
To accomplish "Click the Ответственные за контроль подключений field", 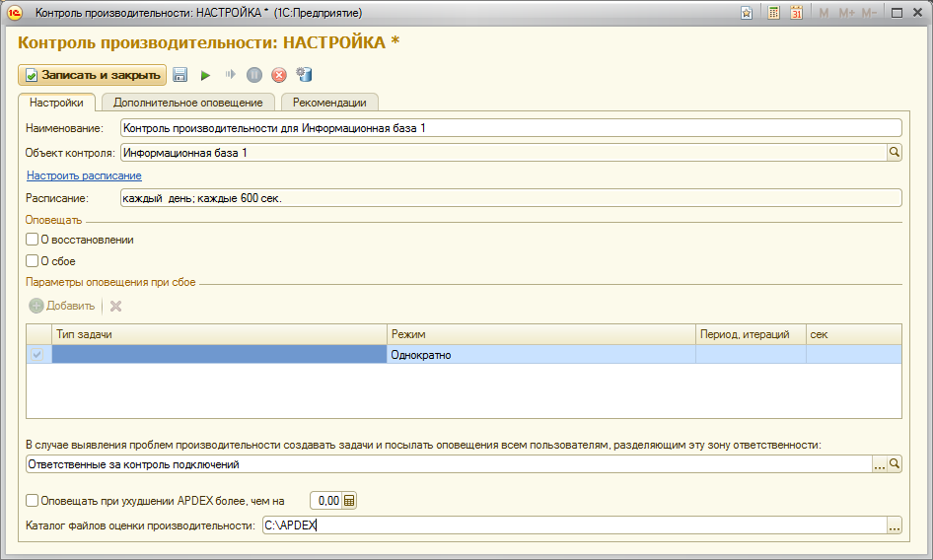I will [x=450, y=464].
